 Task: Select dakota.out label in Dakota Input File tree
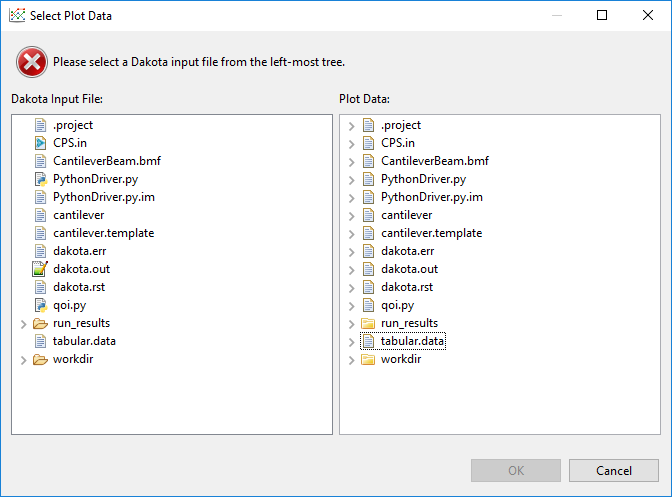pos(81,269)
